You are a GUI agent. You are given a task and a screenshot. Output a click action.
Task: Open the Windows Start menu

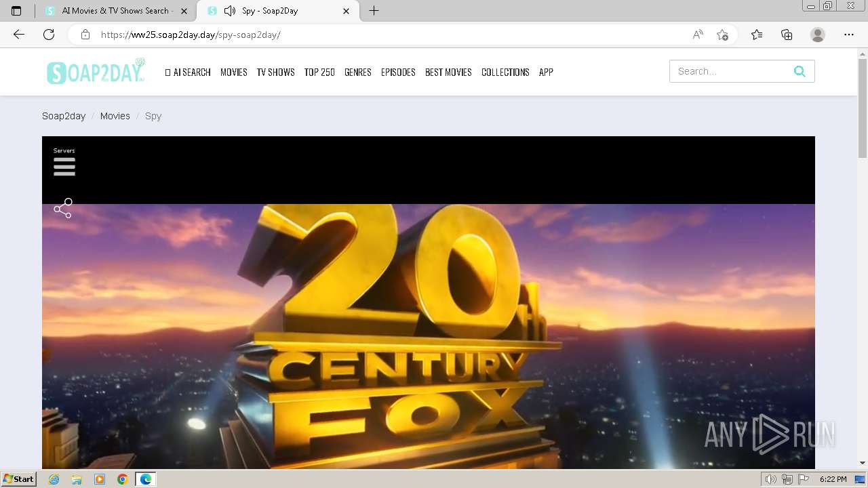pyautogui.click(x=19, y=479)
